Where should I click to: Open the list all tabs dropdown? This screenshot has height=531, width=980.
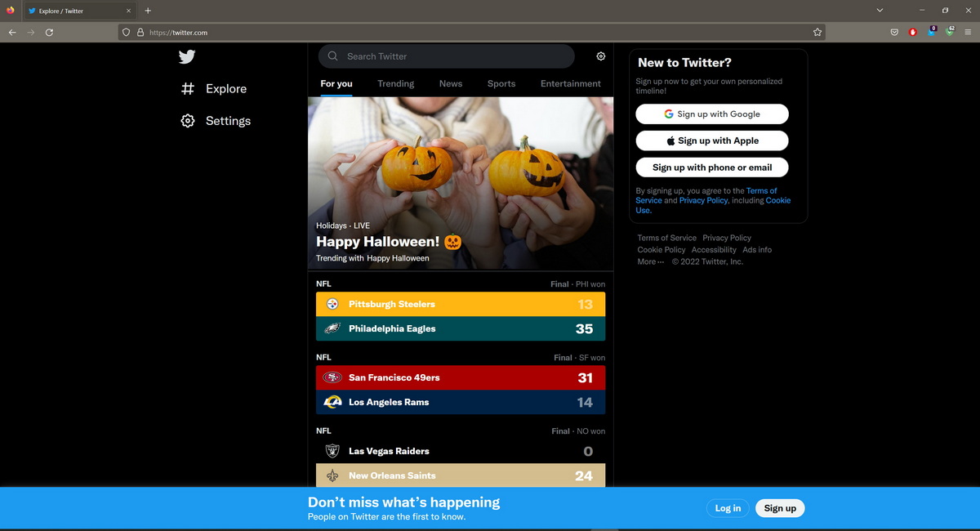(x=880, y=11)
